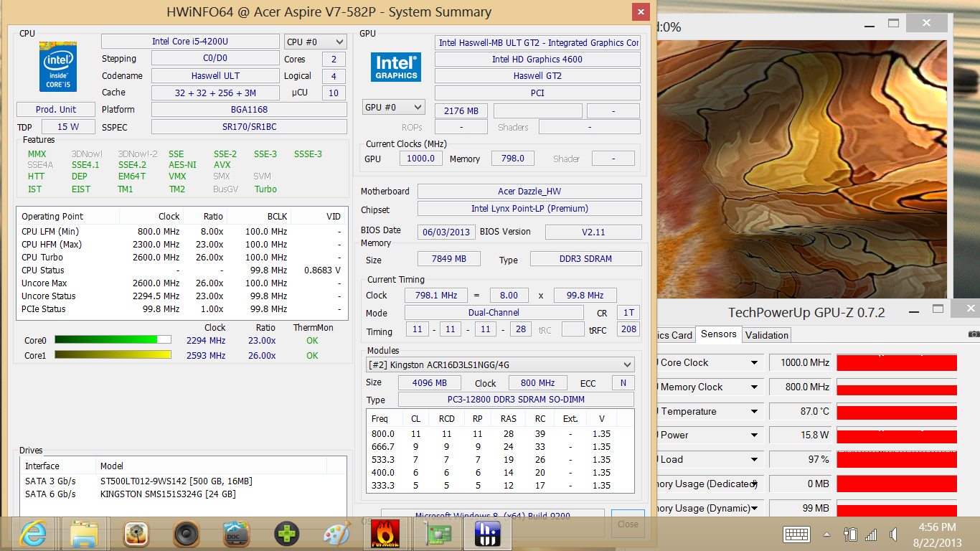Open the touch keyboard from system tray
The height and width of the screenshot is (551, 980).
coord(797,534)
